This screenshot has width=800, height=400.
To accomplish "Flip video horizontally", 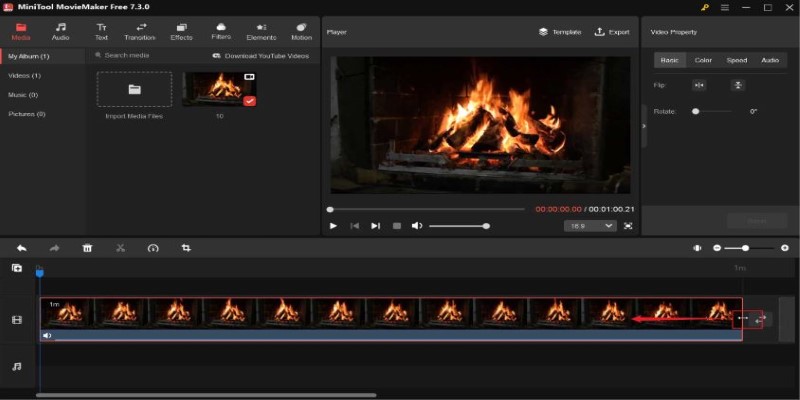I will (x=700, y=85).
